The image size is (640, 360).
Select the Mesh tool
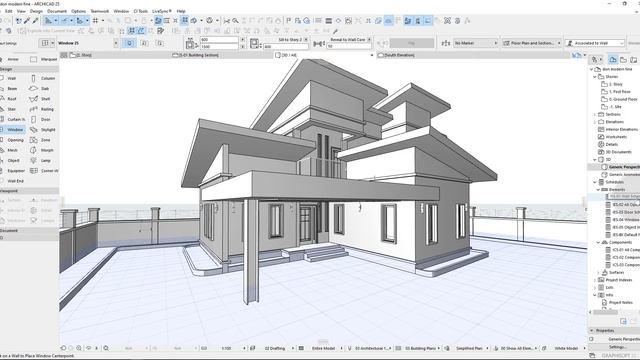click(x=11, y=150)
